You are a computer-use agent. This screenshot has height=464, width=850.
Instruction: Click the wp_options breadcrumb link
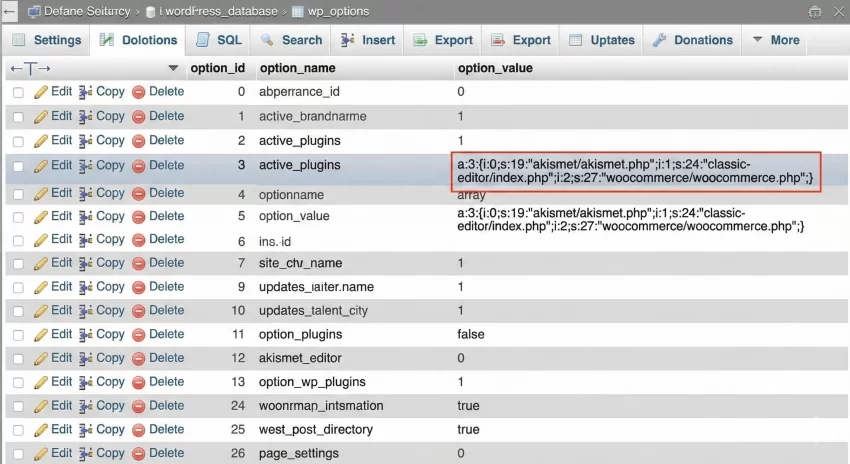pos(338,11)
